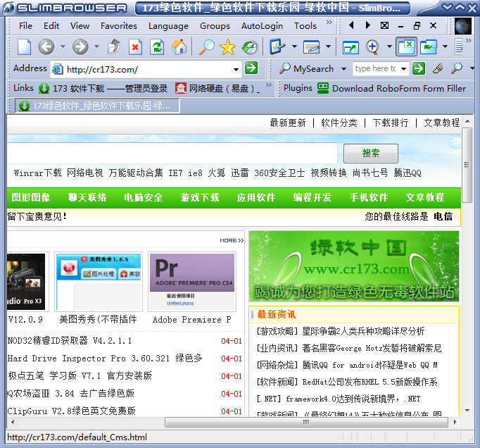
Task: Click the open in new window icon
Action: 350,47
